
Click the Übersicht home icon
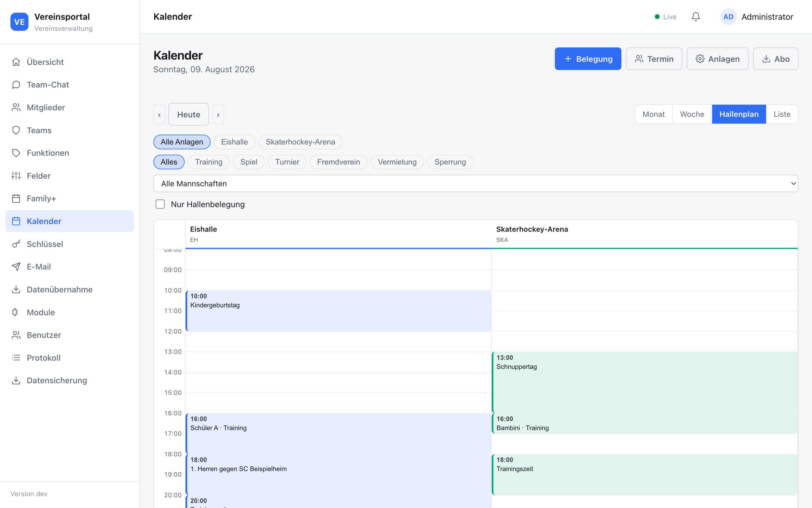click(16, 62)
